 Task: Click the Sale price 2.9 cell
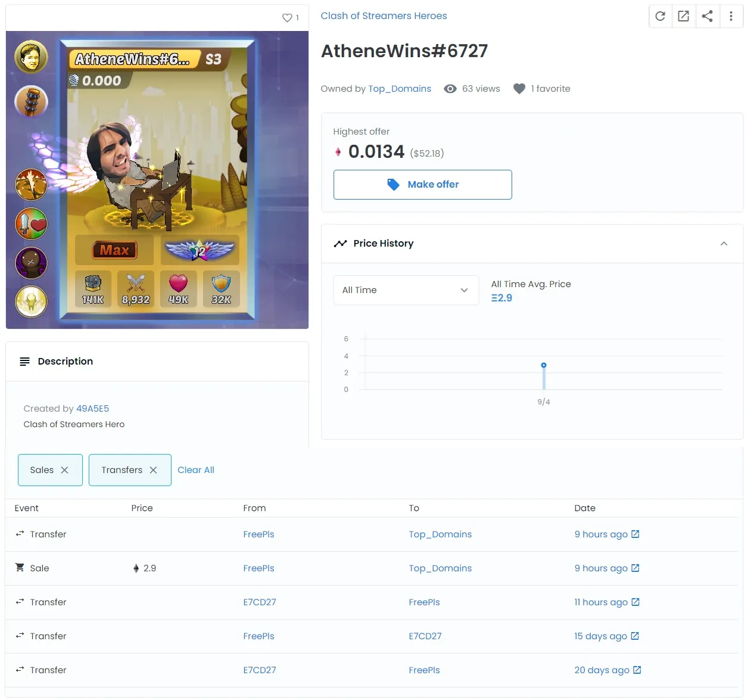[144, 568]
